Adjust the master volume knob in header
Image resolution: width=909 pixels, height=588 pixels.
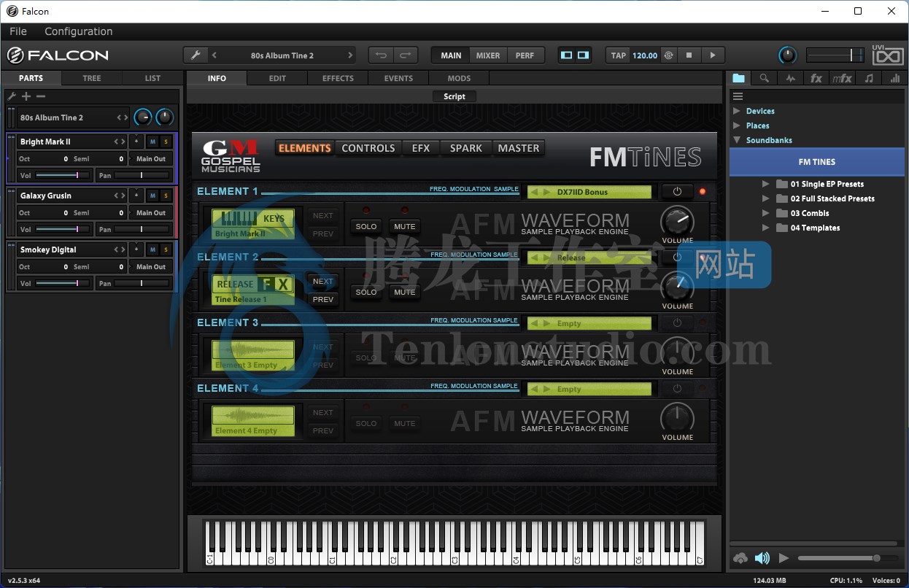click(788, 55)
